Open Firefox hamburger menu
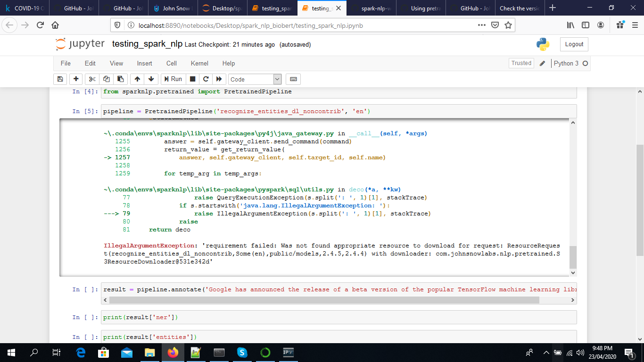The height and width of the screenshot is (362, 644). coord(634,25)
